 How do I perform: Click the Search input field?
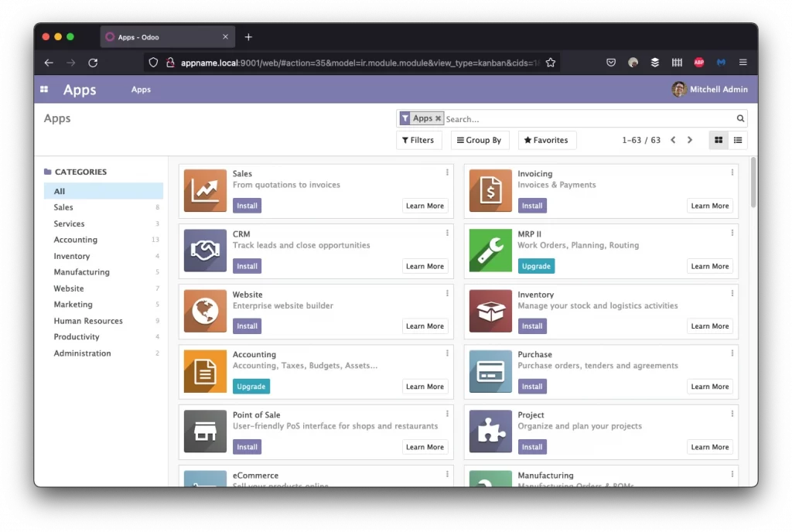589,119
